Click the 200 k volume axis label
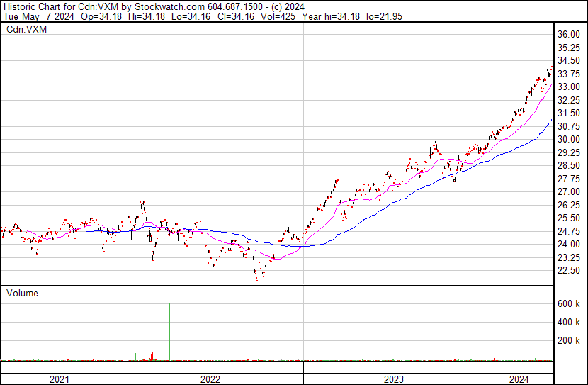 click(570, 340)
